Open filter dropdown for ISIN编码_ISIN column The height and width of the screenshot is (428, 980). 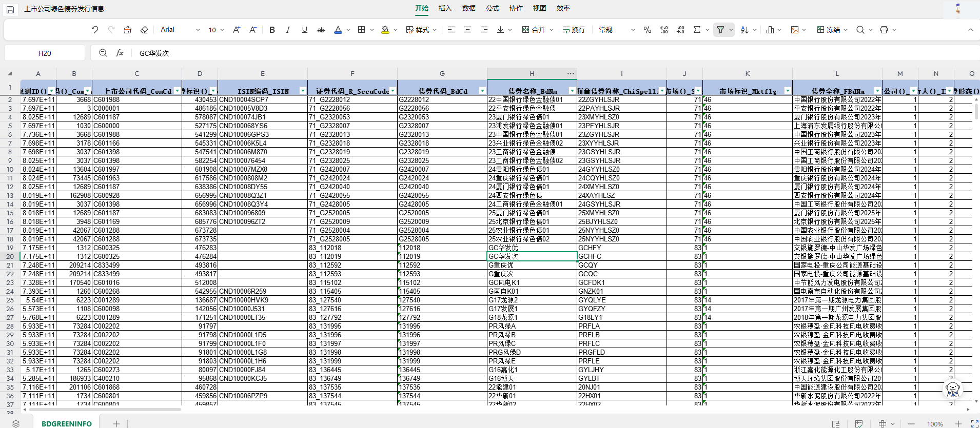(303, 91)
